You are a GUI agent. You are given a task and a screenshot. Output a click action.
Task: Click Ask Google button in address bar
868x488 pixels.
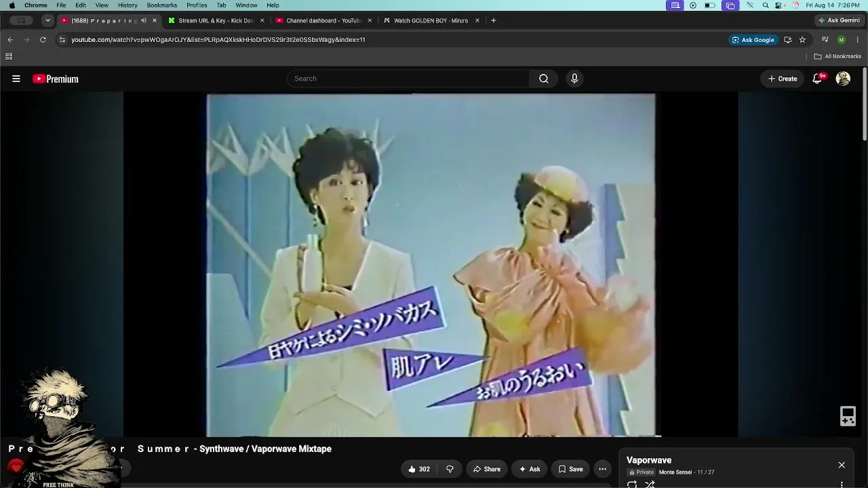[753, 40]
